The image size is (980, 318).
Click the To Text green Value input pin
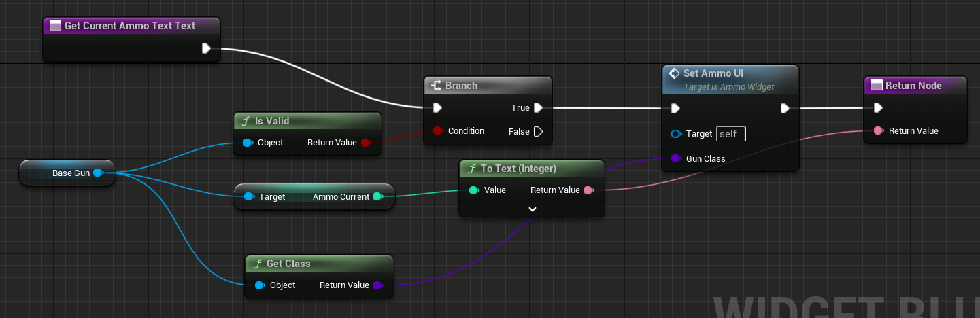click(473, 190)
